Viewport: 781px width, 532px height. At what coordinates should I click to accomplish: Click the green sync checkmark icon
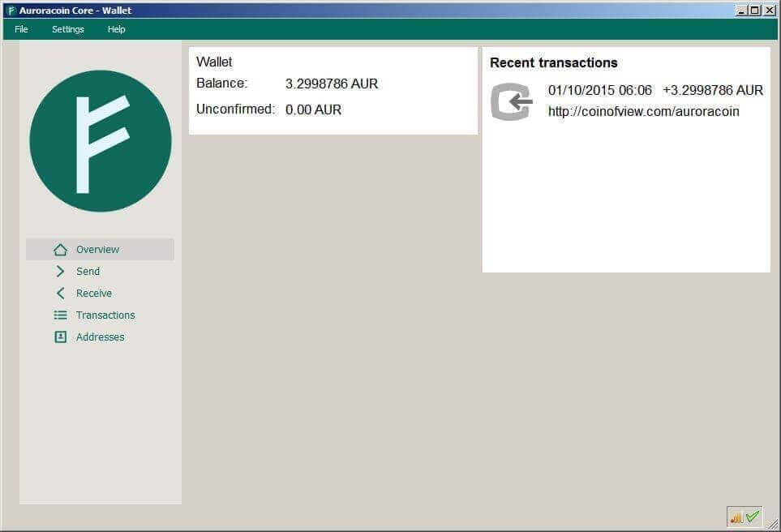[x=753, y=516]
